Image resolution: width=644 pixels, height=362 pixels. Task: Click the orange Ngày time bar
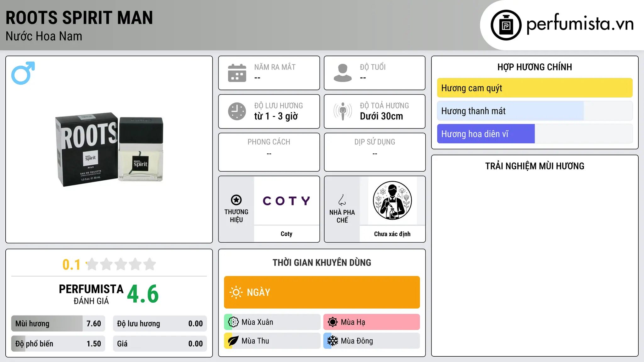click(x=322, y=292)
